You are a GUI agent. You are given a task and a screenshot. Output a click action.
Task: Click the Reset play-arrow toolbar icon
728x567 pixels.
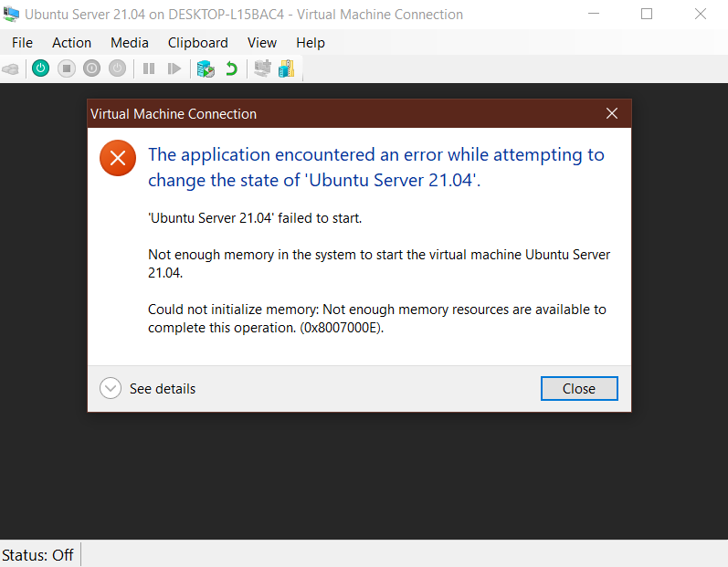(174, 68)
